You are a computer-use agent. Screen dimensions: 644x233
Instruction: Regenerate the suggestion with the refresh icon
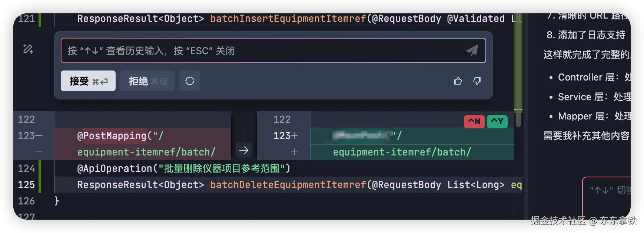pos(190,81)
